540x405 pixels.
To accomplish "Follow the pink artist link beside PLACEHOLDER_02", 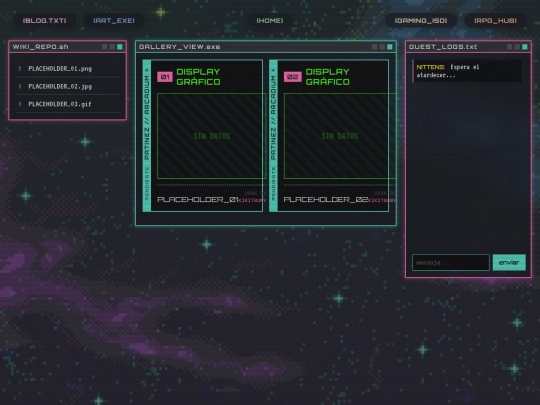I will coord(382,200).
